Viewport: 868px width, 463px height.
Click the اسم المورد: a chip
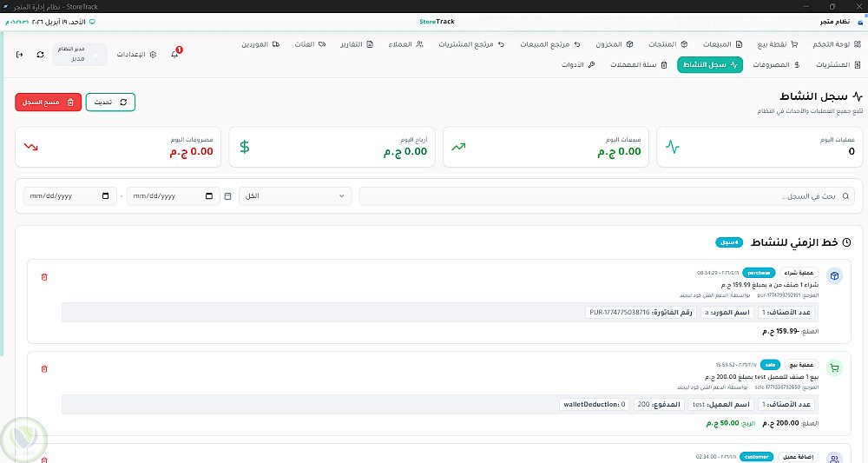click(x=727, y=313)
